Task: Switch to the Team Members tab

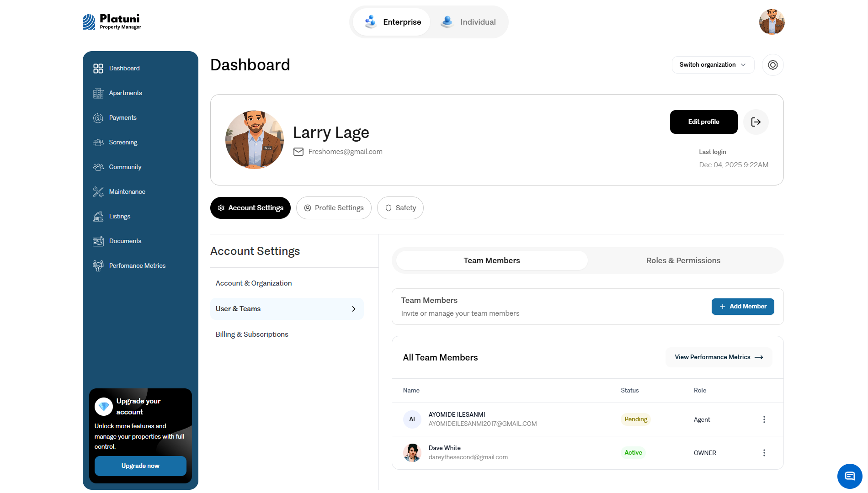Action: pos(492,260)
